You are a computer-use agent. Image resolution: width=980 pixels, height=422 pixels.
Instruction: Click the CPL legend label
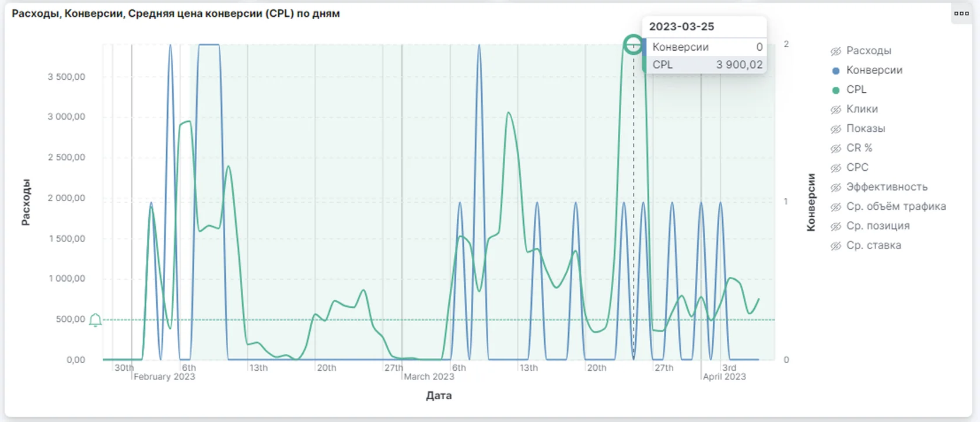click(x=856, y=89)
